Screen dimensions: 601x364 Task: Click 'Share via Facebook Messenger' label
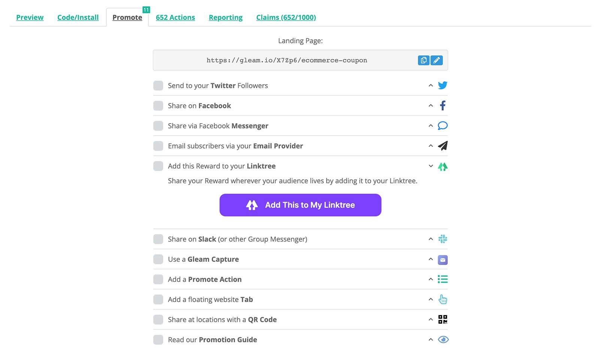click(218, 126)
